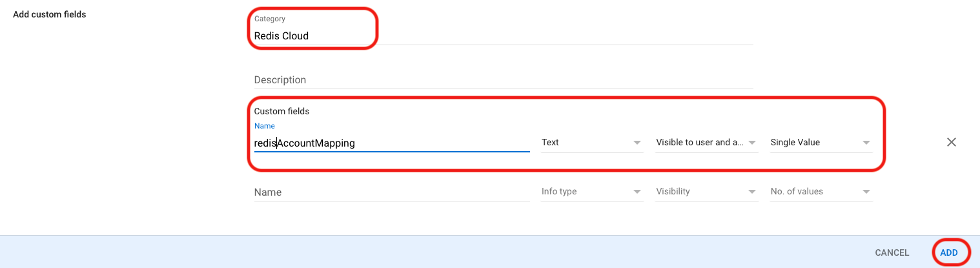Edit the redisAccountMapping name field
The width and height of the screenshot is (980, 268).
[391, 143]
